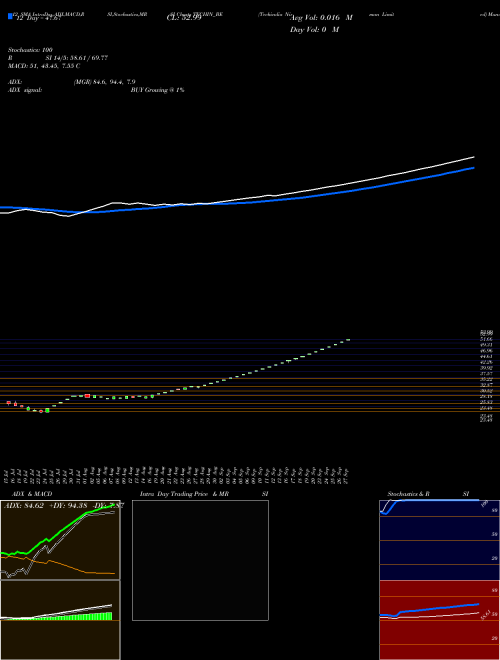Click the 'Day Vol: 0 M' label
The width and height of the screenshot is (500, 660).
pyautogui.click(x=314, y=30)
